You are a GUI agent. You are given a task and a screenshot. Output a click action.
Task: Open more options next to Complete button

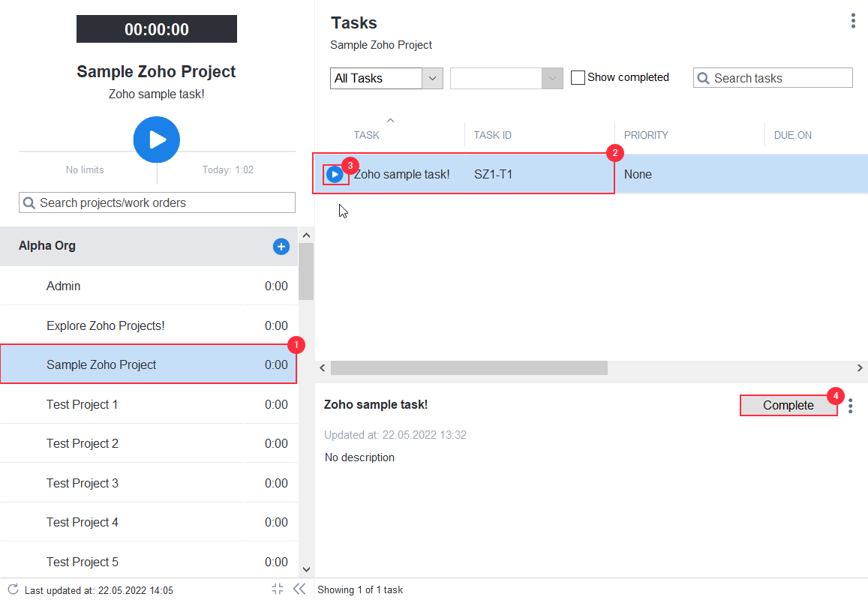[x=850, y=406]
